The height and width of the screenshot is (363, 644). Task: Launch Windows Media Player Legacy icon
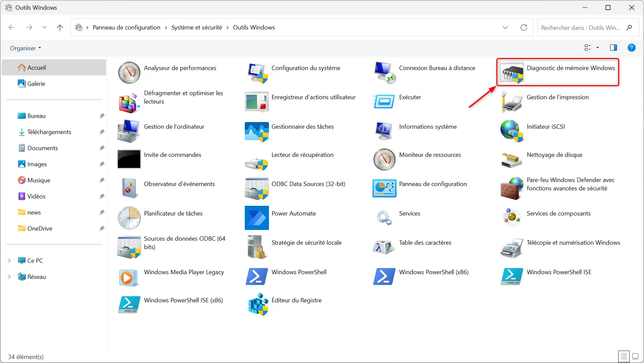click(x=128, y=278)
